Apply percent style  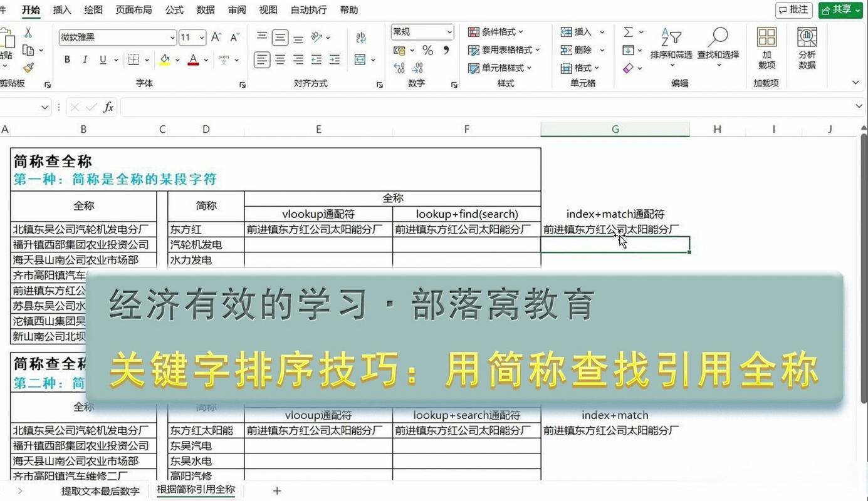tap(427, 50)
